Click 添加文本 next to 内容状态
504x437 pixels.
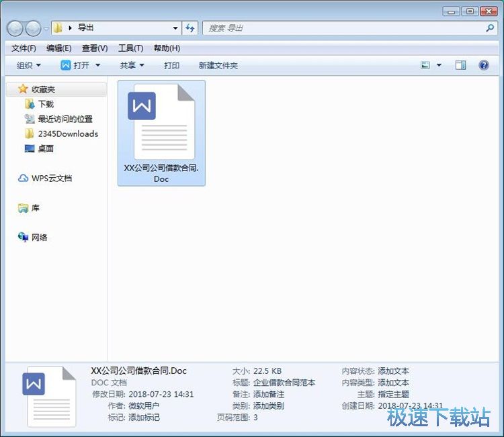393,371
